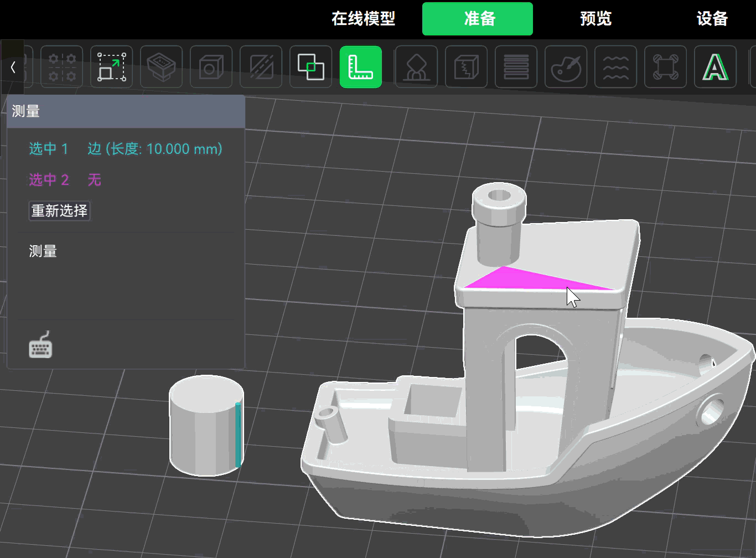
Task: Click the 重新选择 button
Action: click(x=59, y=211)
